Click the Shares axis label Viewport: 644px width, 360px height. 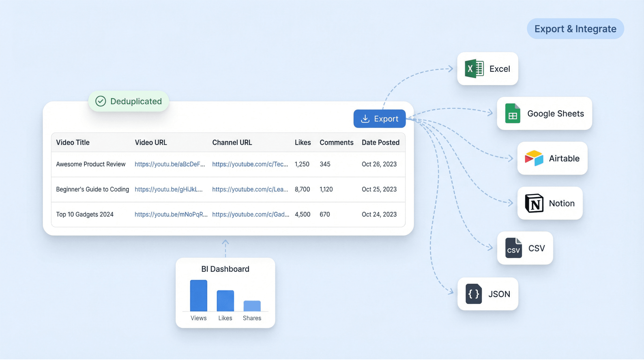[x=252, y=319]
